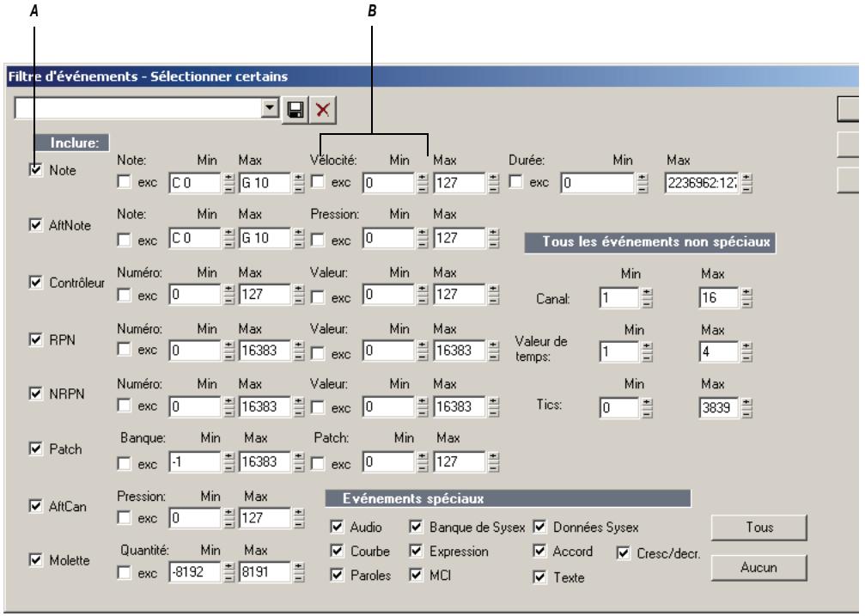Adjust the Canal Min spinner

(647, 298)
